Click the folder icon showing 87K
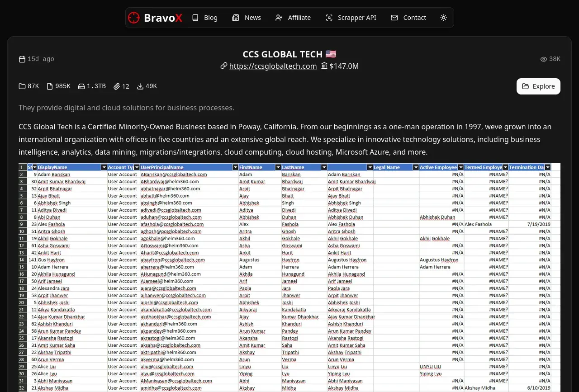 tap(22, 86)
